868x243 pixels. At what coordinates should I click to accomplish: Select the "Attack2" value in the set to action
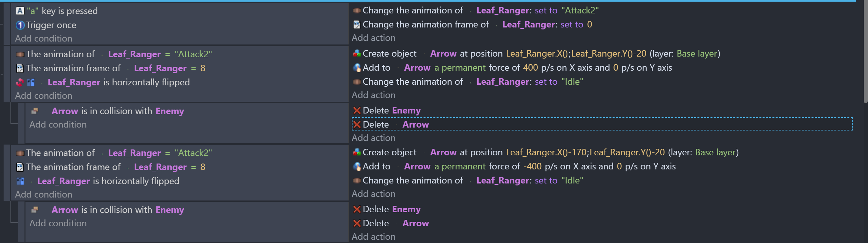point(580,10)
